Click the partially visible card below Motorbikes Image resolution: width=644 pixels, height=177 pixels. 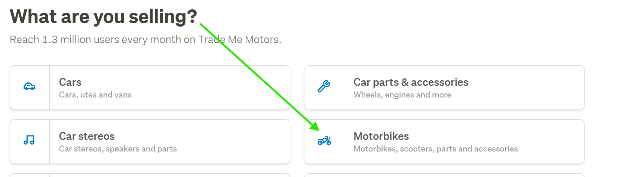click(444, 175)
